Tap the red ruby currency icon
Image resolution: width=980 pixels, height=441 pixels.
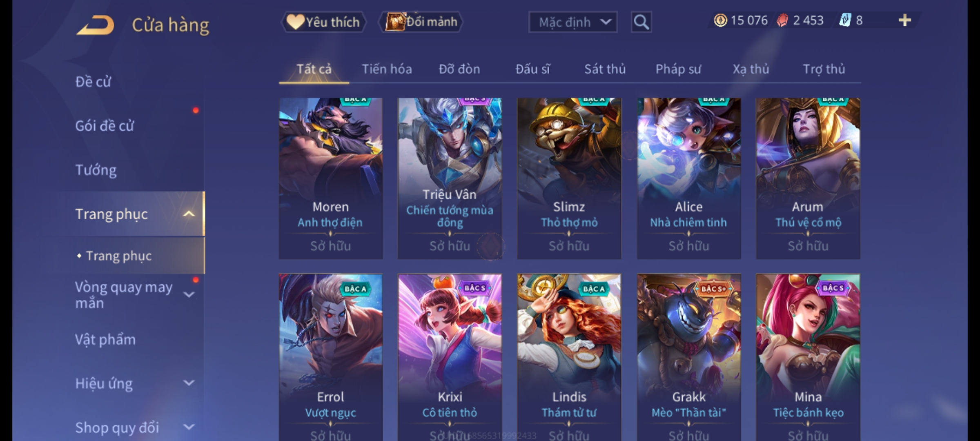(782, 20)
